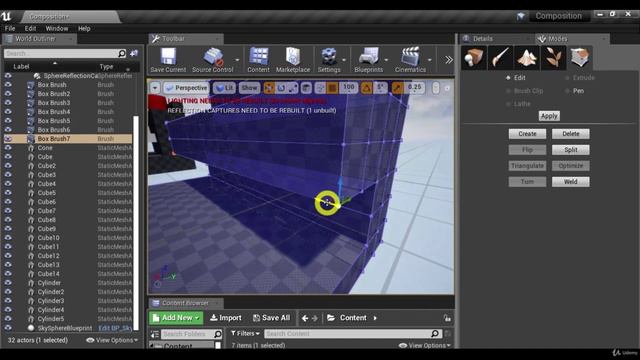The image size is (640, 360).
Task: Open the Filters dropdown
Action: coord(245,333)
